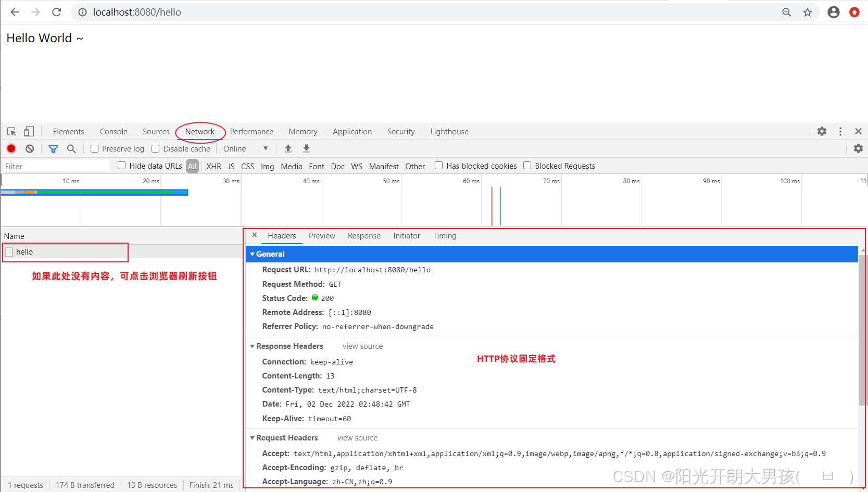Filter requests by All types
This screenshot has width=868, height=492.
pyautogui.click(x=192, y=166)
